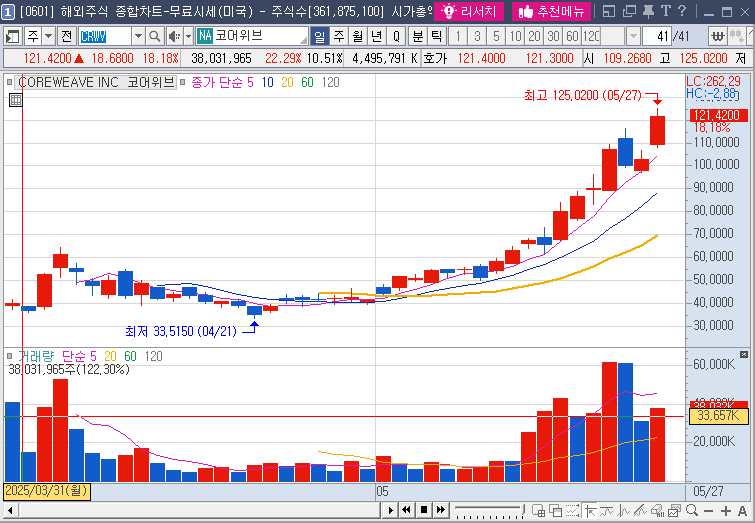Select the 주 weekly period toggle

click(339, 36)
